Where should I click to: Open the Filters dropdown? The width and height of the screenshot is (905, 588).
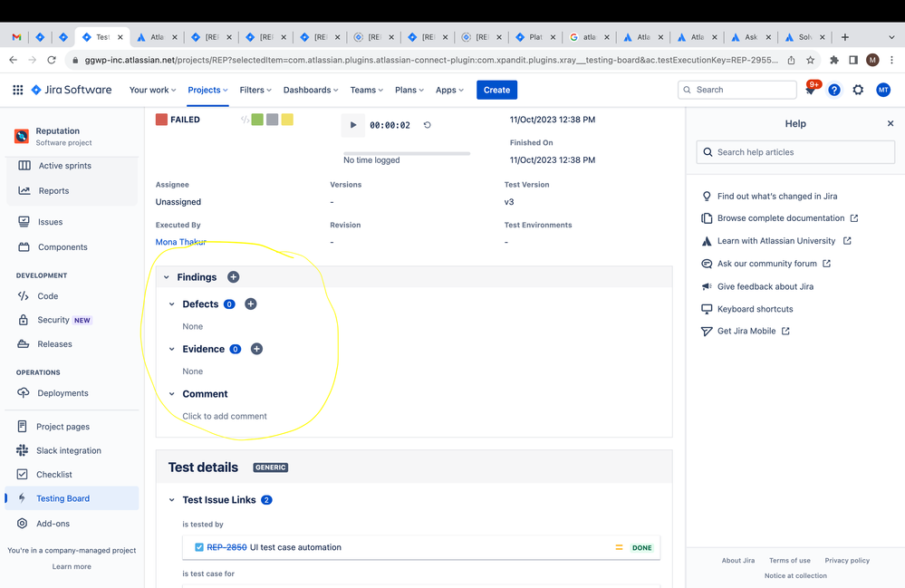(255, 90)
